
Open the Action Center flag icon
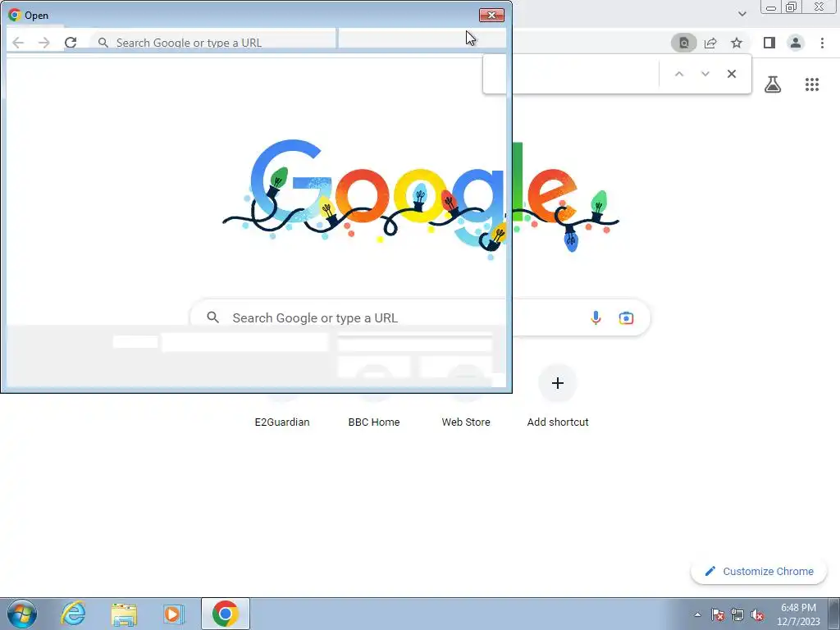pyautogui.click(x=718, y=614)
